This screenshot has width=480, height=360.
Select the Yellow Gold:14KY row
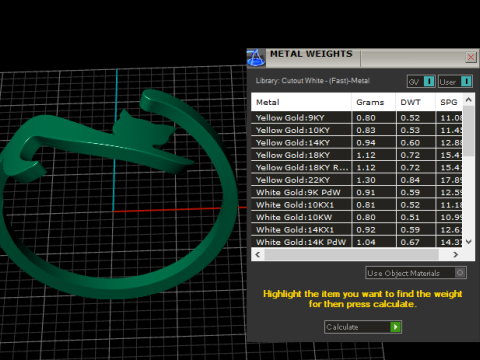pos(357,143)
